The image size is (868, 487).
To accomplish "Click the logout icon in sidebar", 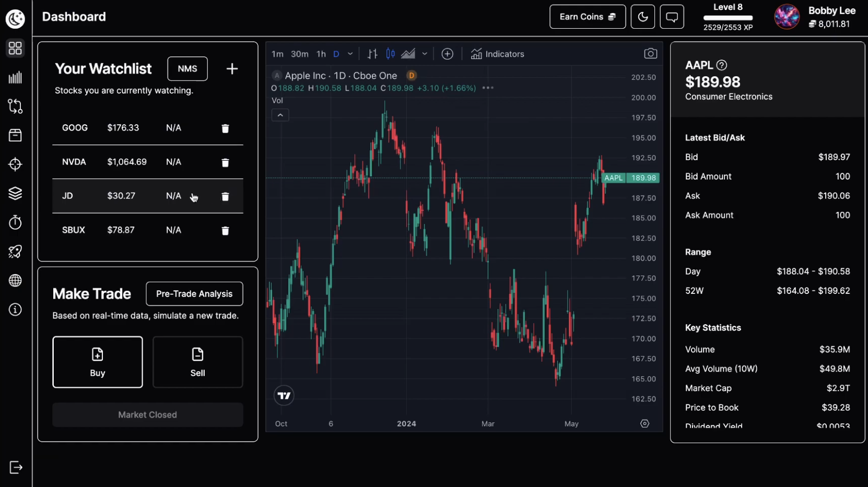I will [16, 467].
